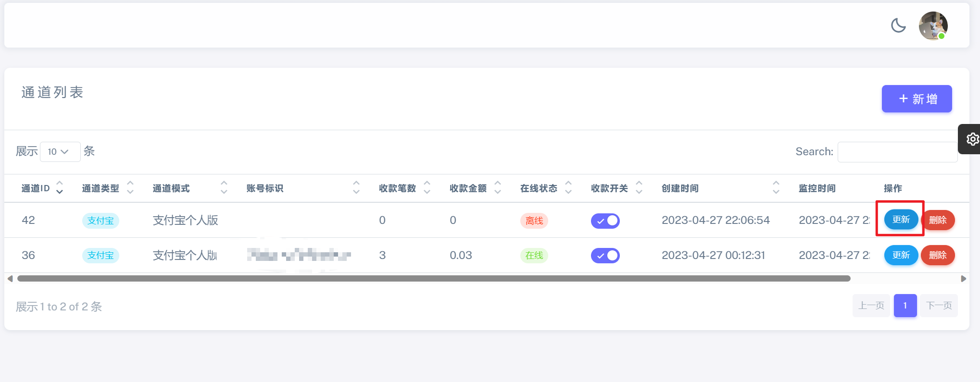Delete channel 36 with 删除 button
The image size is (980, 382).
[937, 255]
